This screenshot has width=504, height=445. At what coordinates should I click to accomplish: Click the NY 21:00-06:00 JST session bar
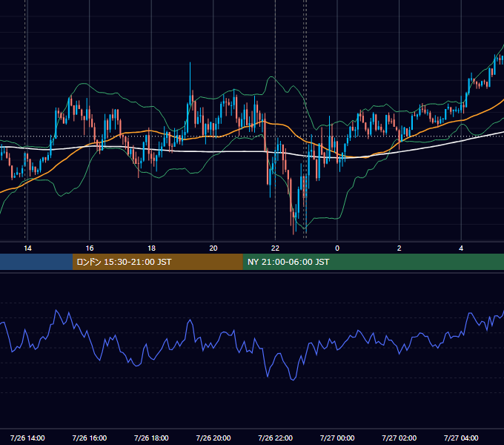pyautogui.click(x=373, y=262)
